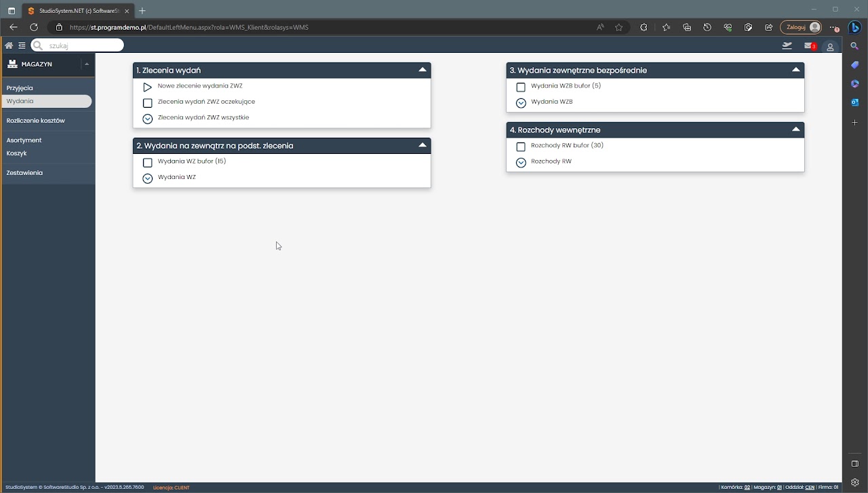868x493 pixels.
Task: Click the circled chevron beside Wydania WZ
Action: [x=147, y=178]
